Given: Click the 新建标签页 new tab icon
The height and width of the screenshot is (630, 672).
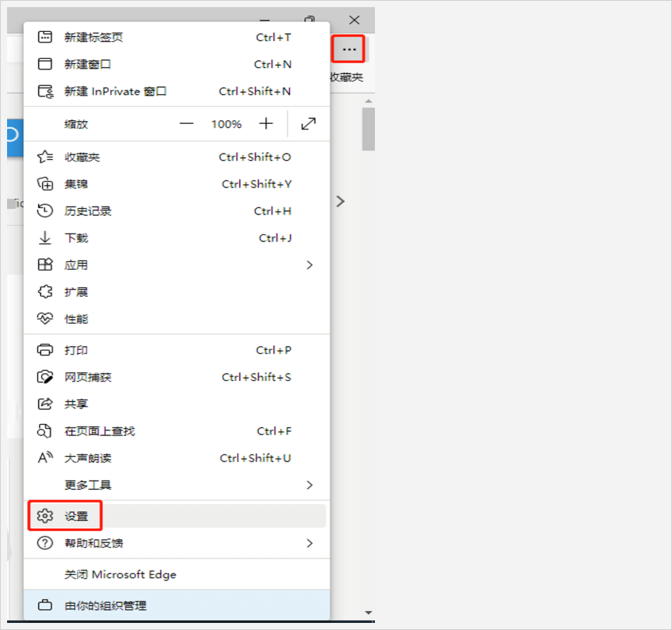Looking at the screenshot, I should 45,37.
